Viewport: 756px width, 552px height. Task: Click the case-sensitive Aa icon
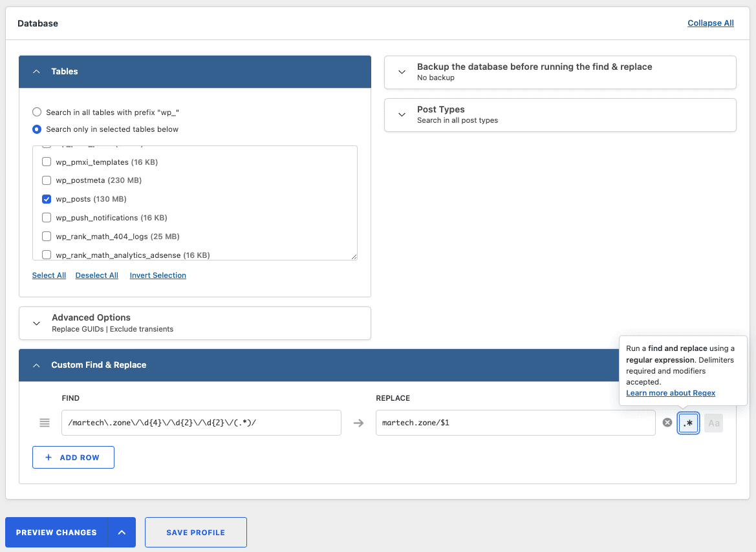tap(713, 423)
